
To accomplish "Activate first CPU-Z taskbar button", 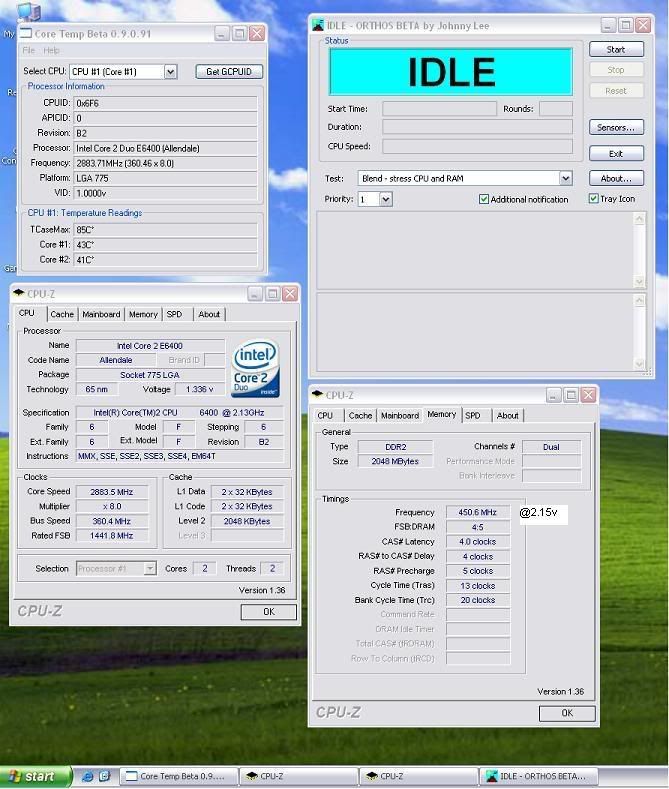I will click(298, 776).
